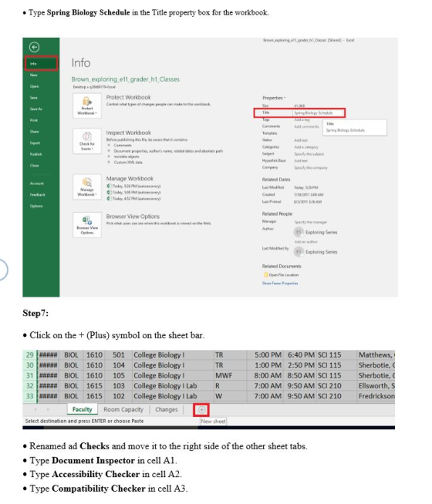Click the New sheet plus icon
The height and width of the screenshot is (504, 432).
[201, 409]
